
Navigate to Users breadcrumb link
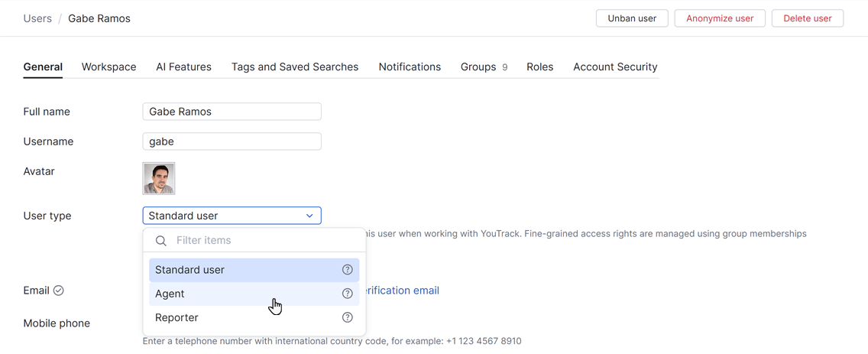click(37, 18)
